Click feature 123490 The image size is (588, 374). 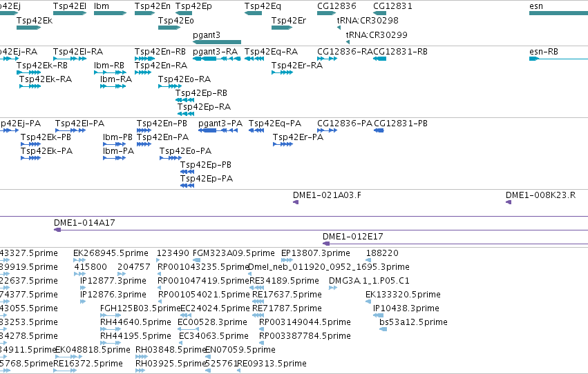tap(158, 260)
